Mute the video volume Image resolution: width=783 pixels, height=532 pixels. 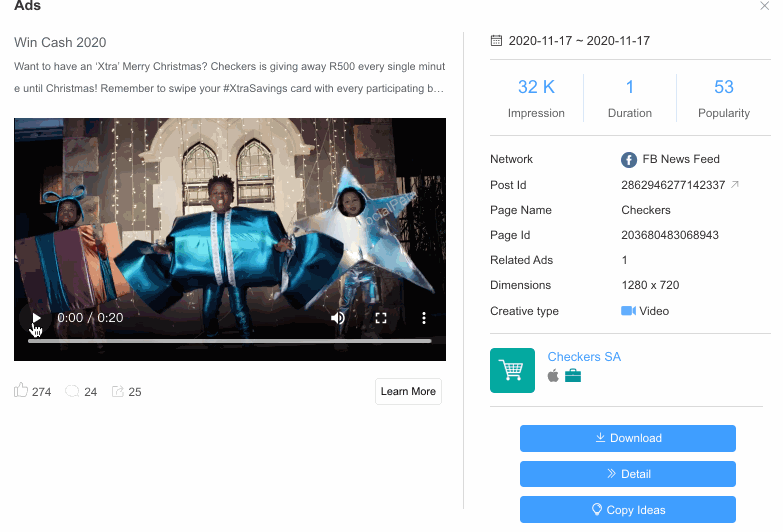338,318
